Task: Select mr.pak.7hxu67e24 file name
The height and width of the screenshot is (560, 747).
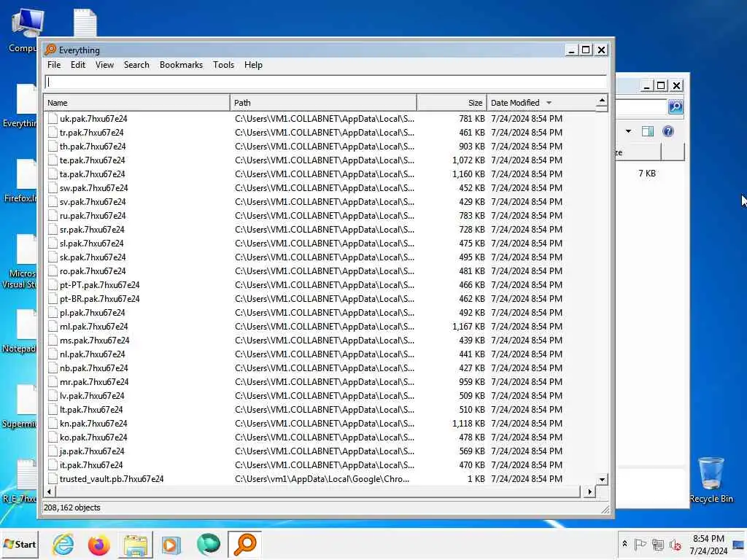Action: 94,381
